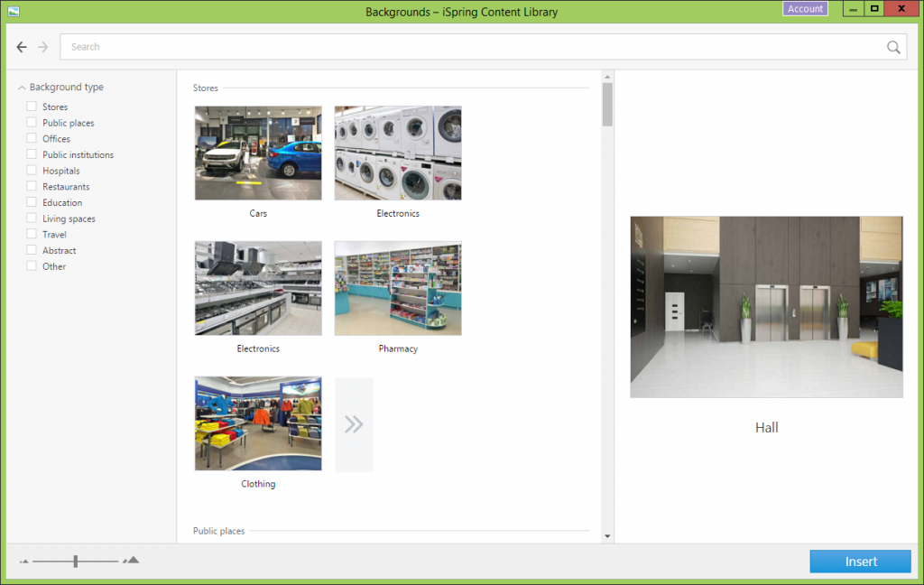Viewport: 924px width, 585px height.
Task: Zoom in thumbnails using large triangle icon
Action: [x=130, y=561]
